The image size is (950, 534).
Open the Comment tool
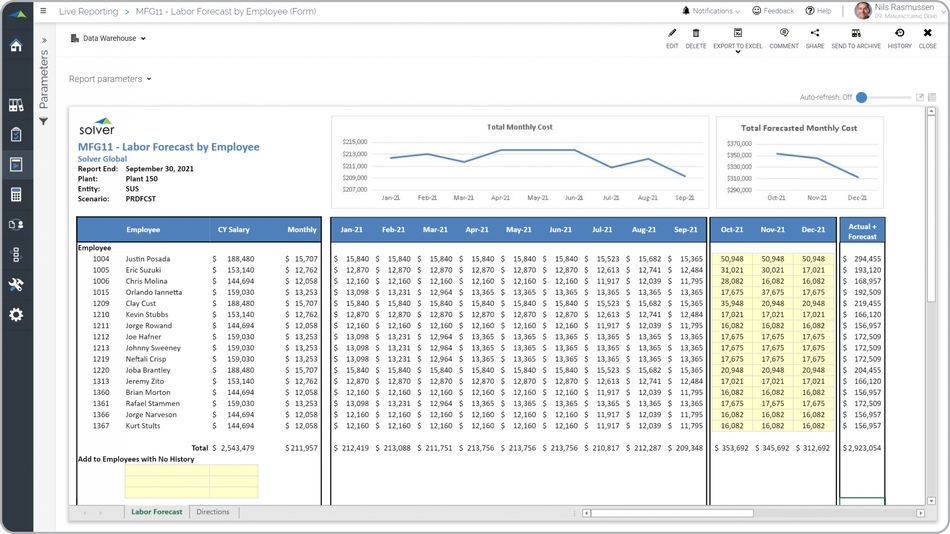(x=784, y=38)
